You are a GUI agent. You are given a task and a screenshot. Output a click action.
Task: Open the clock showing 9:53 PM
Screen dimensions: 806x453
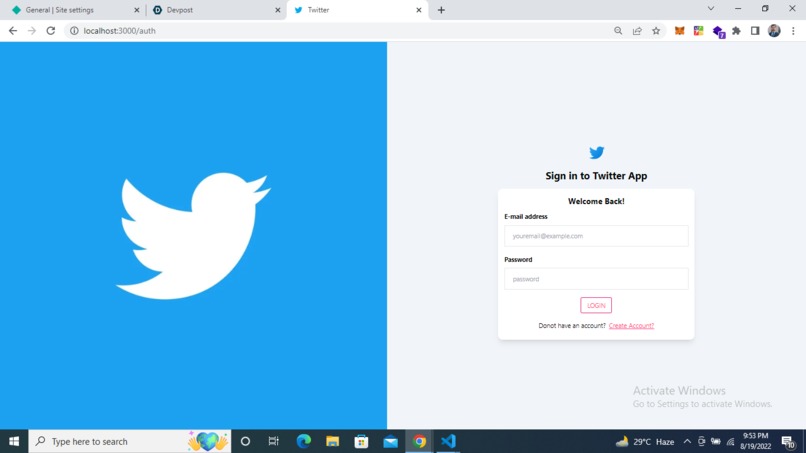coord(756,441)
